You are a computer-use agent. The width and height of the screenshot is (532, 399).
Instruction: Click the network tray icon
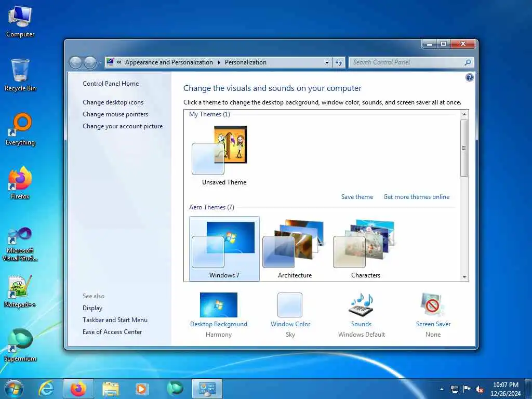click(x=454, y=389)
